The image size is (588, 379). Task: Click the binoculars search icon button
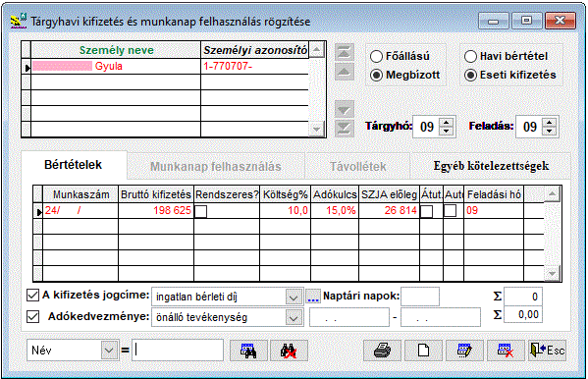(x=248, y=351)
